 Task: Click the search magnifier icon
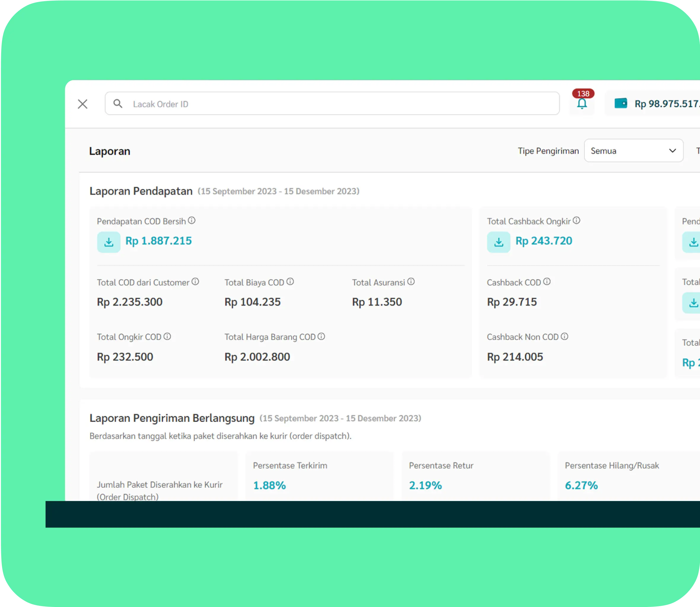pos(118,104)
